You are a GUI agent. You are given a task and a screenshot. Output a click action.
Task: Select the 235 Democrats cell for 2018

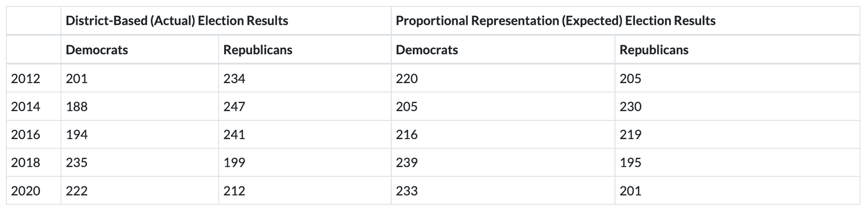76,163
